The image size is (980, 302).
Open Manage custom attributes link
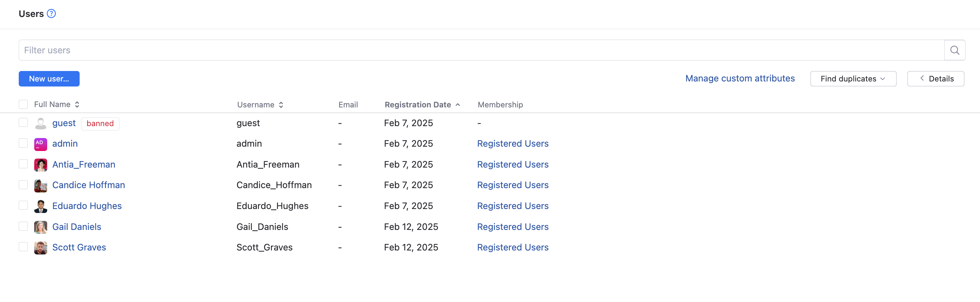click(x=740, y=78)
